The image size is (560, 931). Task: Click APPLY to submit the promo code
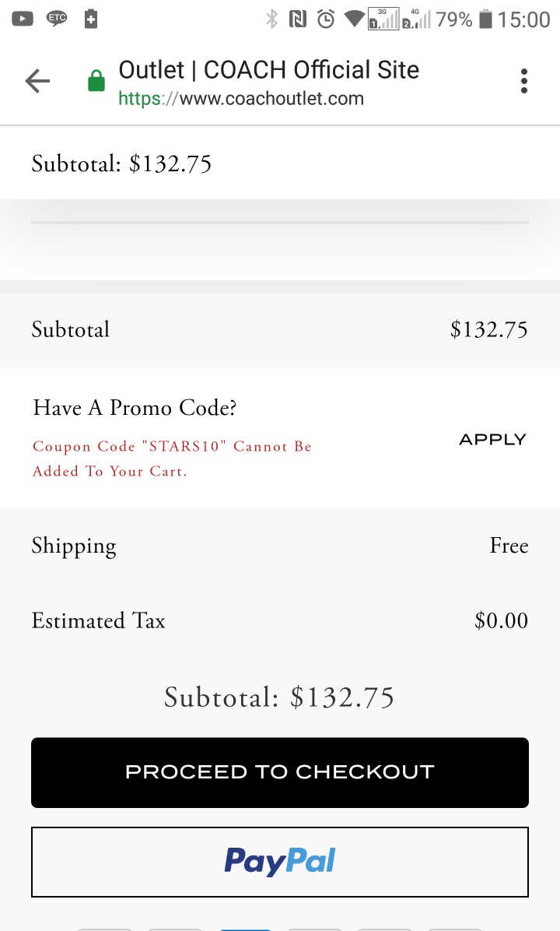(493, 439)
